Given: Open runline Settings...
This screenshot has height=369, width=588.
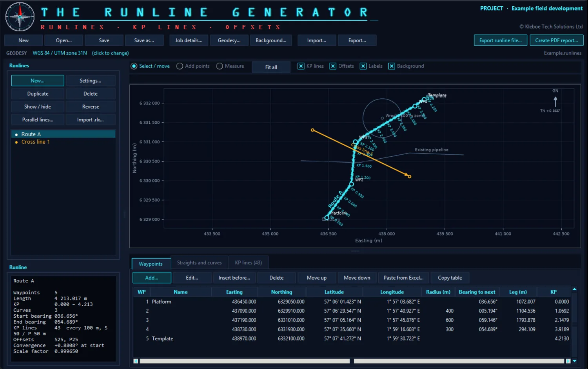Looking at the screenshot, I should (91, 81).
